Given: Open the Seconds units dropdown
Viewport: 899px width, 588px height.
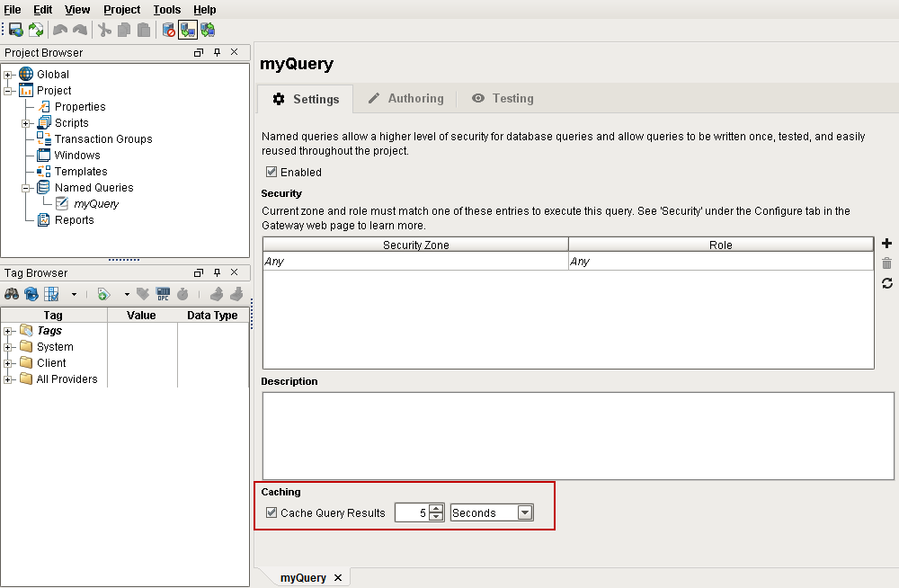Looking at the screenshot, I should [525, 512].
